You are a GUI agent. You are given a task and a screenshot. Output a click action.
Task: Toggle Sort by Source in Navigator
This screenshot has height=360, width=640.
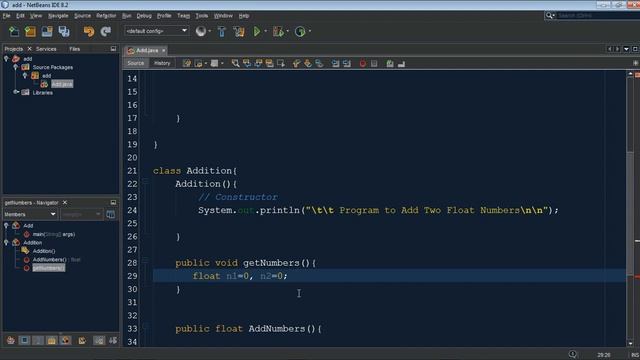113,340
